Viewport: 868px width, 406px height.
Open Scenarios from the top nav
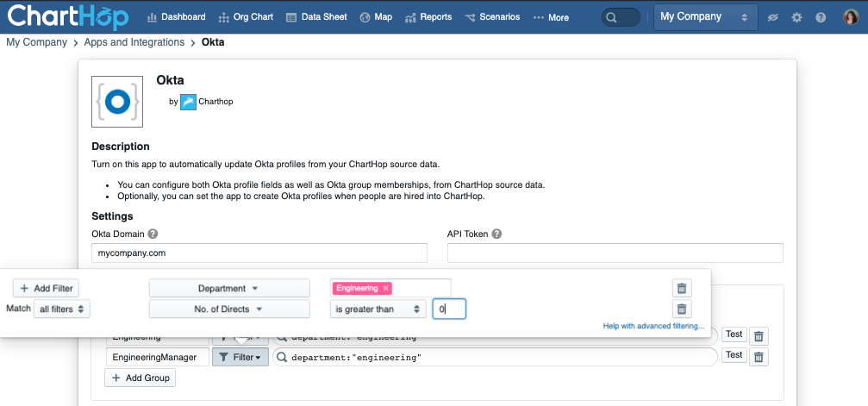pos(492,17)
